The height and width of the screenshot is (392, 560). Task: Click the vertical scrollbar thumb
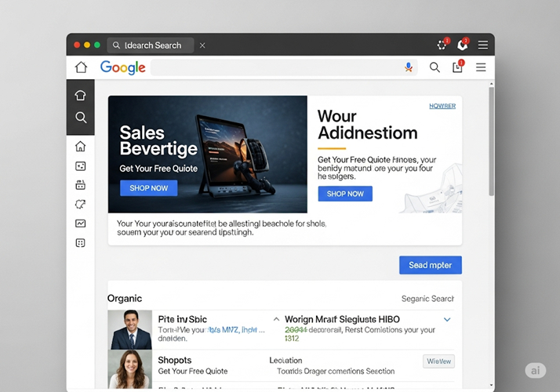point(492,141)
